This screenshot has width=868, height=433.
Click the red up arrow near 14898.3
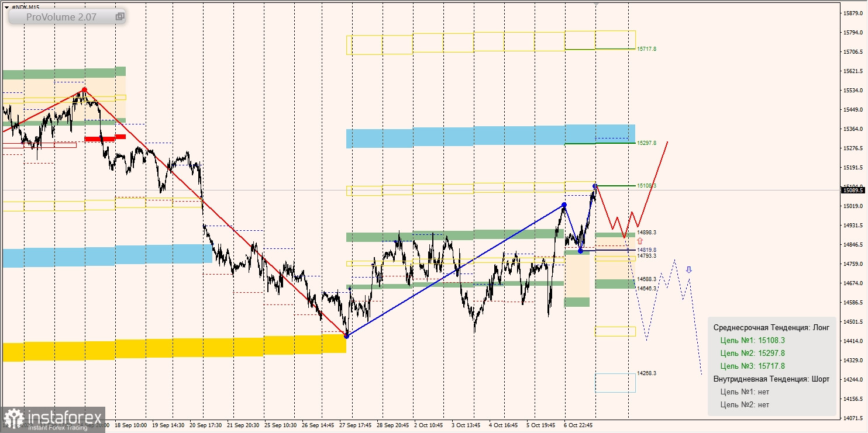640,241
